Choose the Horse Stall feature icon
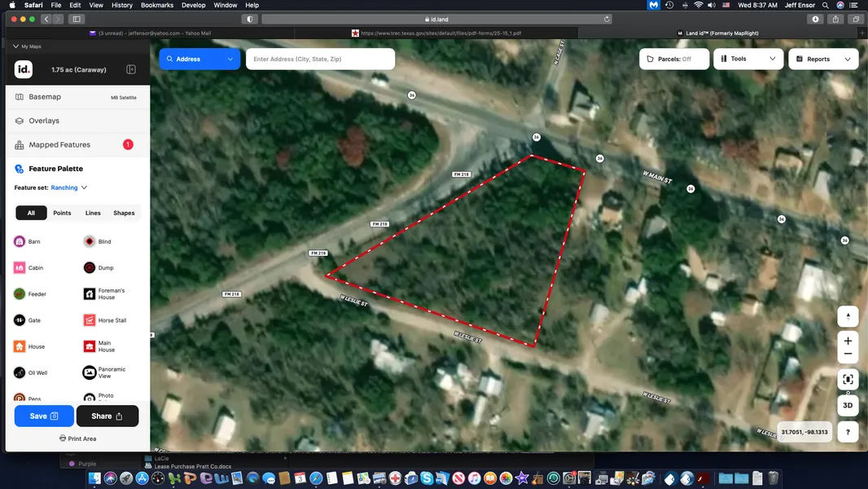Viewport: 868px width, 489px height. click(90, 320)
